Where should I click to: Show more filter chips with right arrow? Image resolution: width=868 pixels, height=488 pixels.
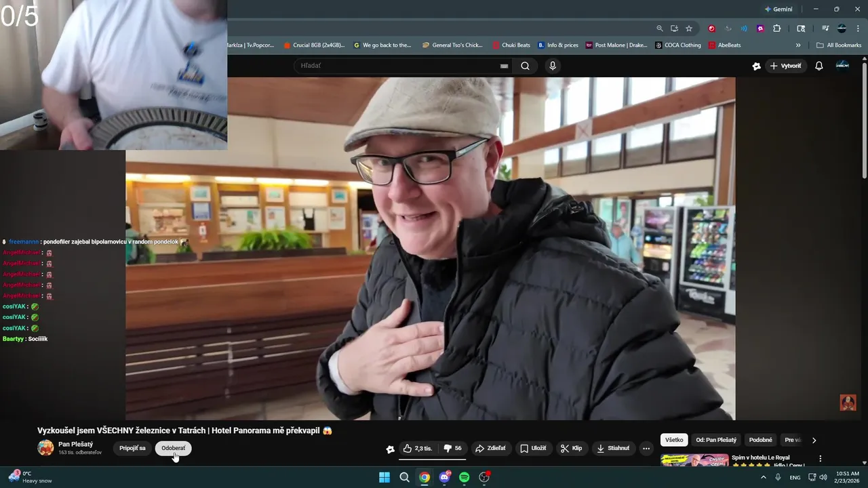tap(814, 440)
